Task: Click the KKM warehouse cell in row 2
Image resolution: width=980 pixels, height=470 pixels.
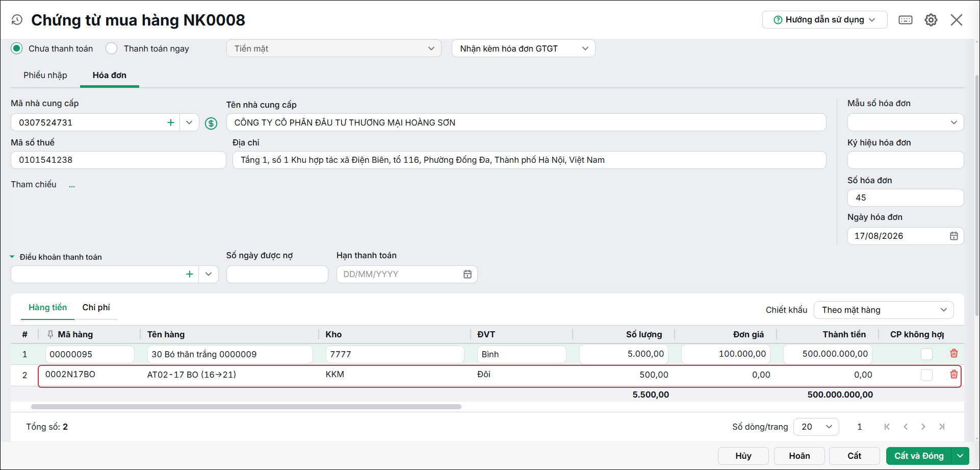Action: click(335, 374)
